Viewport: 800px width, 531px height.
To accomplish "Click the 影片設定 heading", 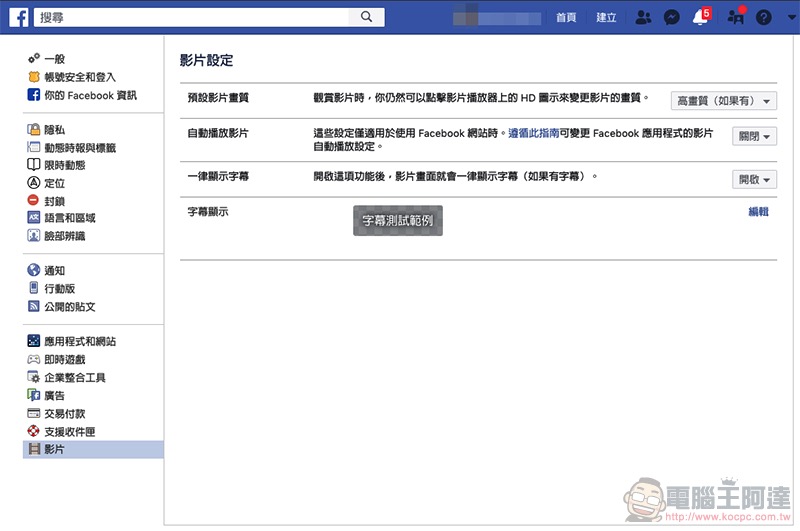I will [x=206, y=60].
